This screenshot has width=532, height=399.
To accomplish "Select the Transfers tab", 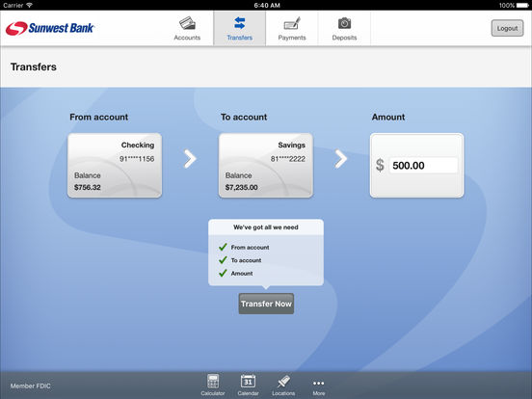I will coord(240,29).
